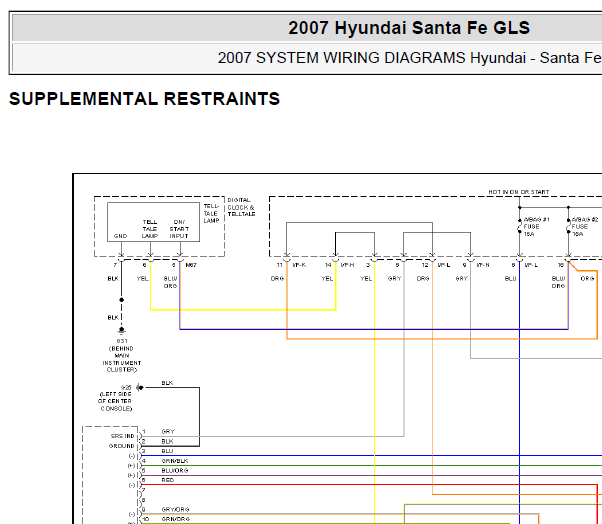The width and height of the screenshot is (602, 524).
Task: Click the 'GRY' label beside pin 9 I/P-N
Action: (x=461, y=278)
